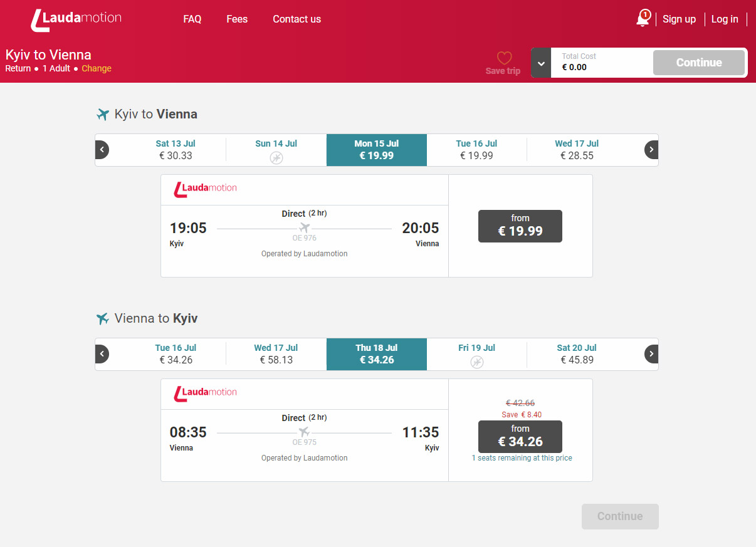Click the 08:35 departure time from Vienna
Image resolution: width=756 pixels, height=547 pixels.
(x=188, y=432)
